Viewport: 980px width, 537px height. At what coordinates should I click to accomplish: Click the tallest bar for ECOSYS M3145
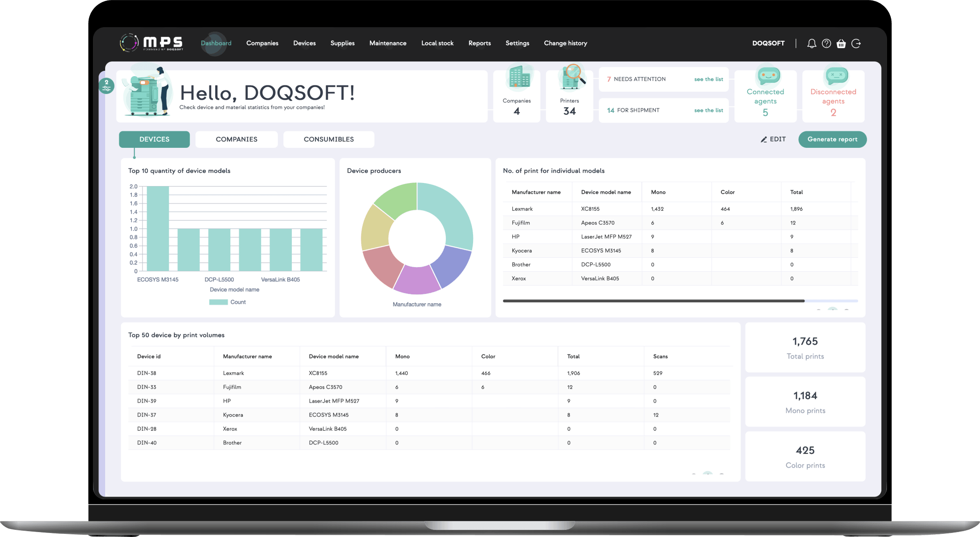(158, 228)
